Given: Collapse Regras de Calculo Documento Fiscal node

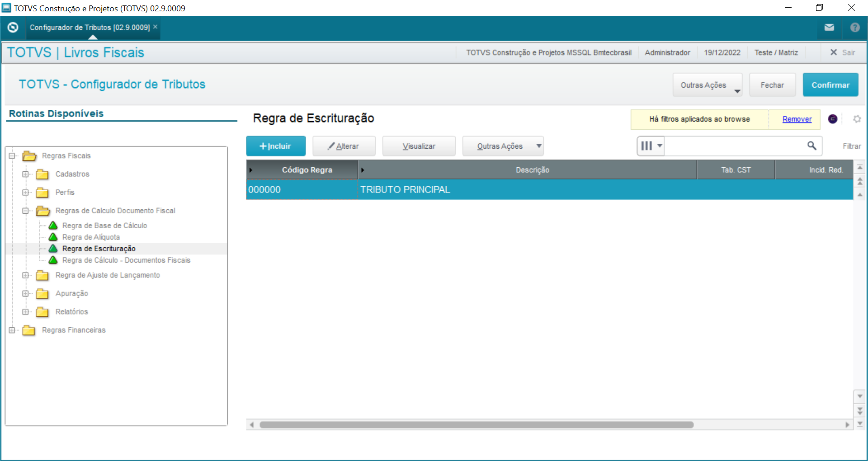Looking at the screenshot, I should [x=25, y=211].
